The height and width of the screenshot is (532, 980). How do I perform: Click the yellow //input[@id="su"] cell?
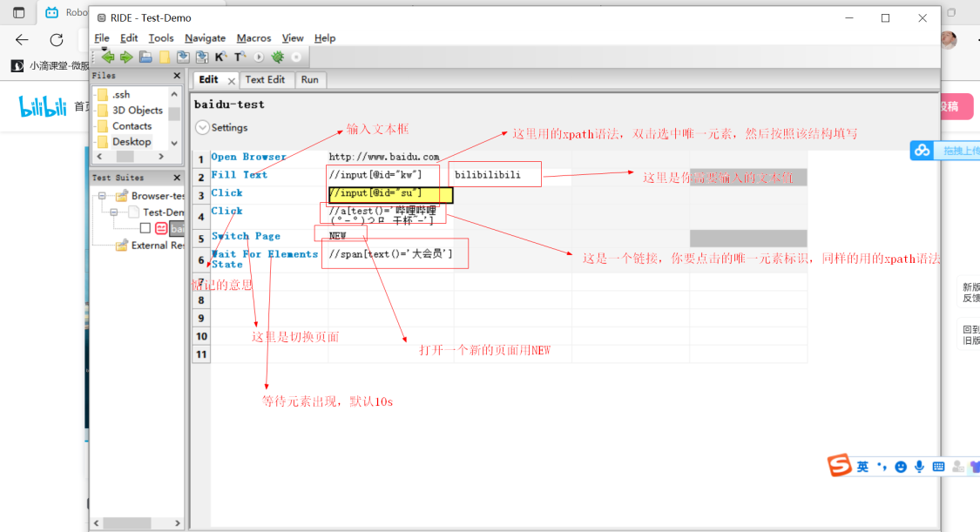(x=390, y=195)
